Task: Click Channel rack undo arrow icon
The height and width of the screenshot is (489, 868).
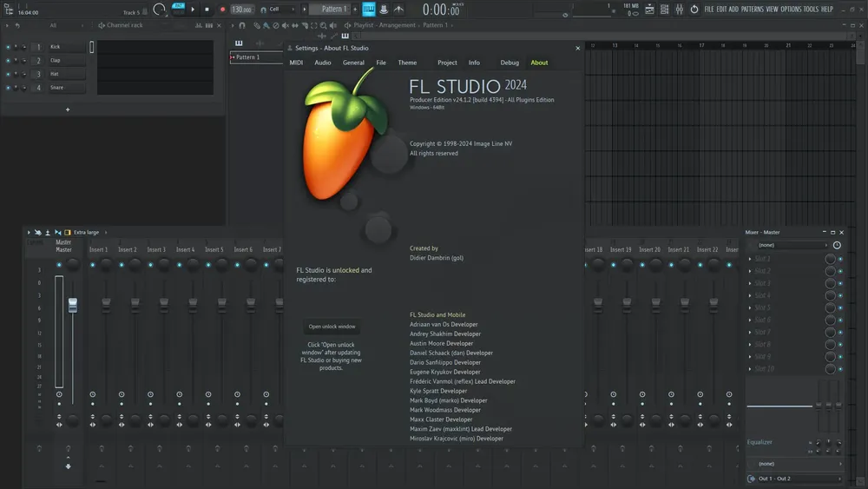Action: pyautogui.click(x=17, y=25)
